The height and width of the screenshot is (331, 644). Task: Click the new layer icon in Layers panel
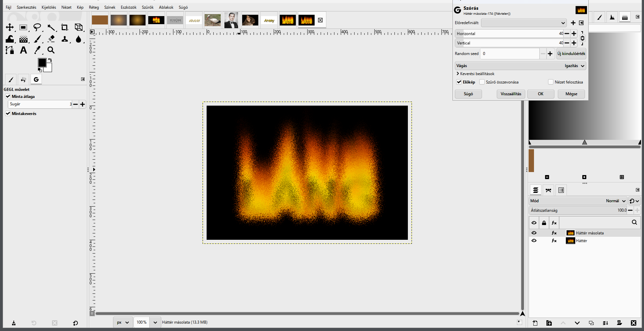535,323
